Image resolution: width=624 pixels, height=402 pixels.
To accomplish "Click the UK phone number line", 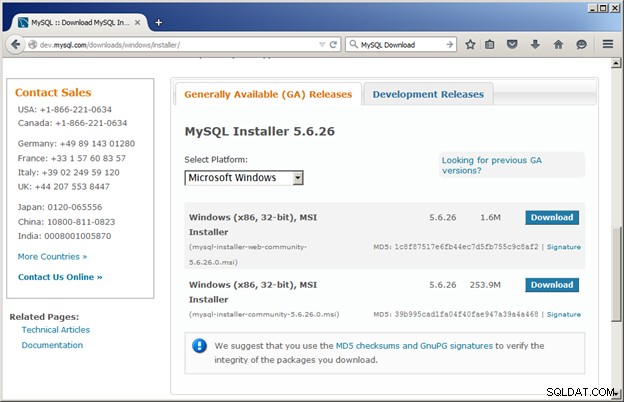I will click(63, 186).
